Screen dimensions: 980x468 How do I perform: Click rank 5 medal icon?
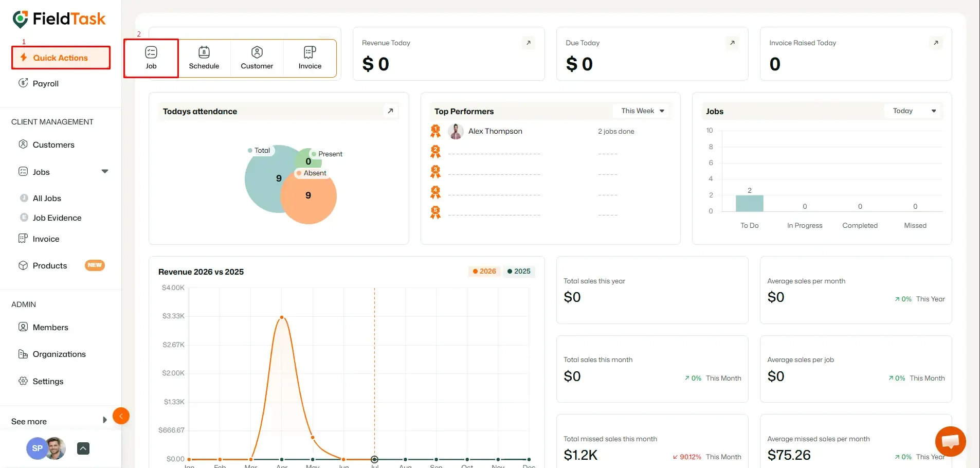[x=435, y=212]
